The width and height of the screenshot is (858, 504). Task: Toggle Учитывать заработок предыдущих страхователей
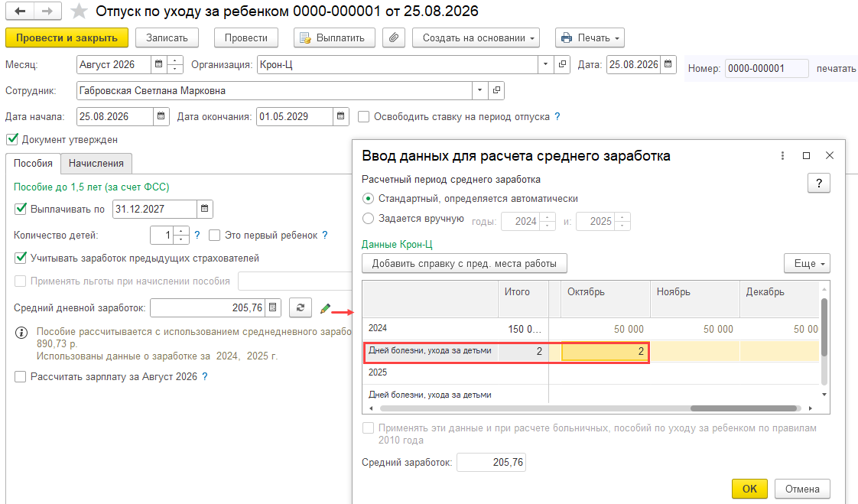coord(20,259)
